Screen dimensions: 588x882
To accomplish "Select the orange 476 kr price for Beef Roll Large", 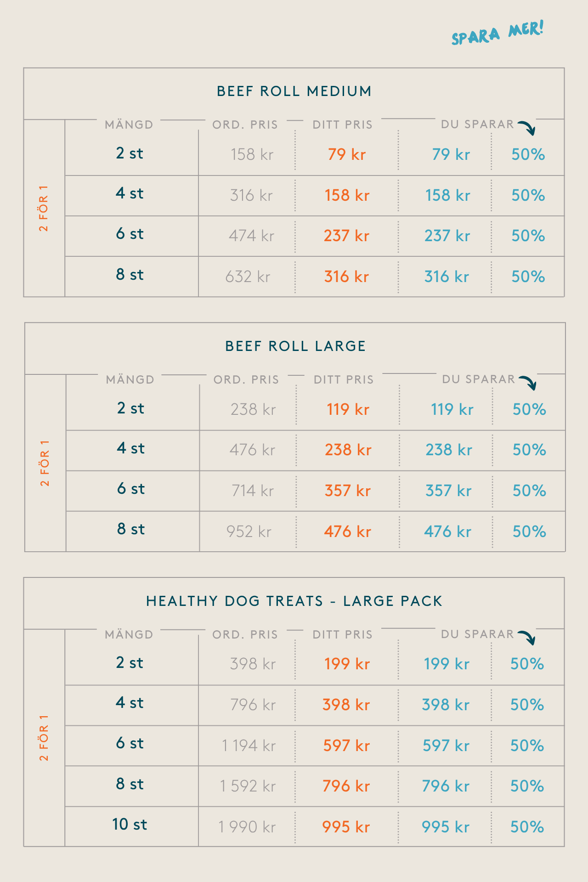I will tap(347, 531).
